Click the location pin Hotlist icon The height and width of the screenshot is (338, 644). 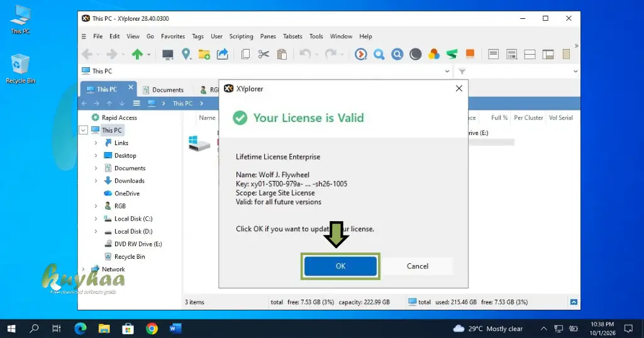pyautogui.click(x=186, y=54)
